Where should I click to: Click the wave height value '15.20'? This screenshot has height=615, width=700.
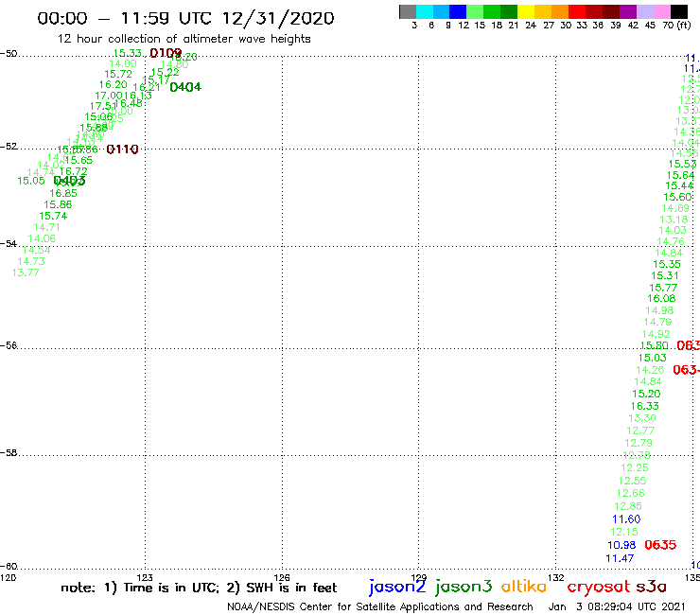(x=646, y=394)
